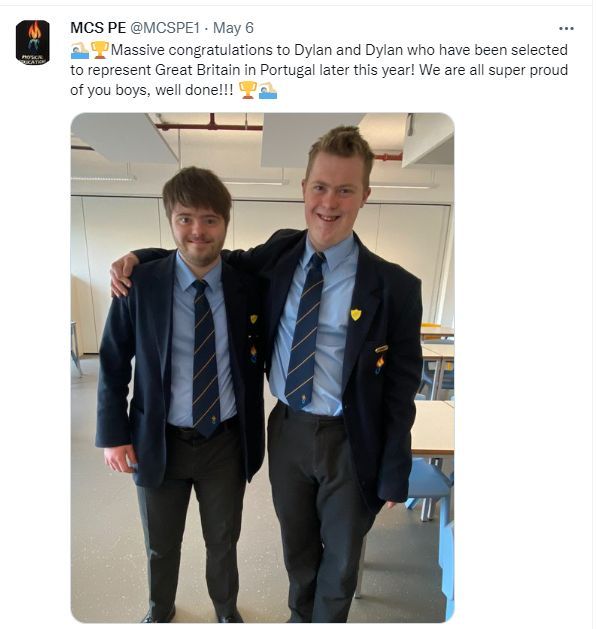Click the trophy emoji before "Massive"

coord(99,50)
